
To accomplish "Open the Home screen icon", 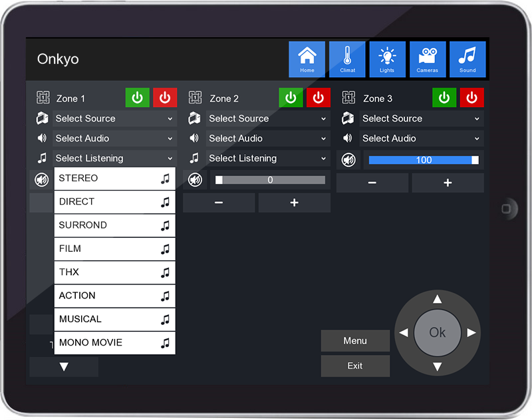I will click(x=307, y=59).
